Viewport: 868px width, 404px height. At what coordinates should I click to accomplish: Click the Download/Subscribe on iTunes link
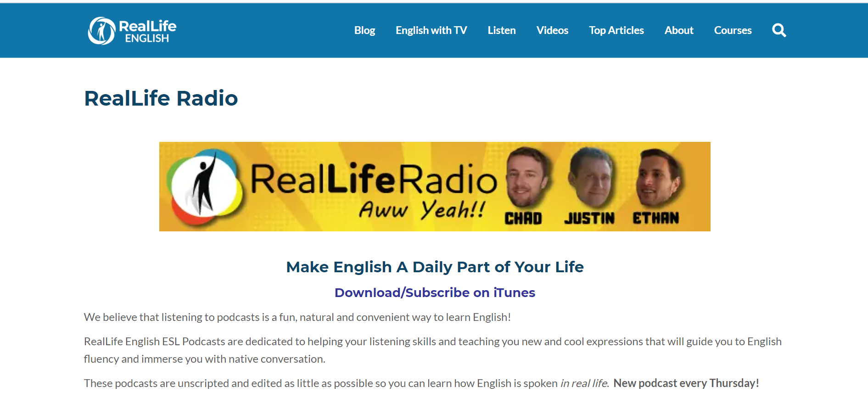[435, 292]
